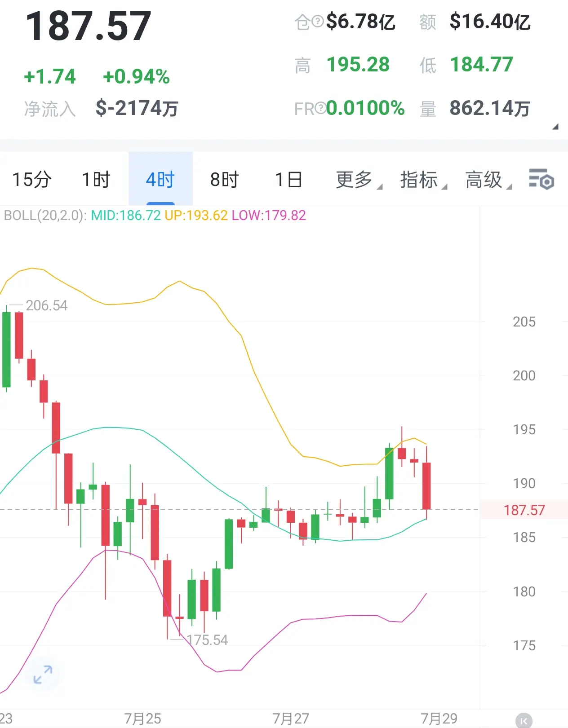Switch to the 1日 timeframe tab
Image resolution: width=568 pixels, height=728 pixels.
tap(289, 180)
